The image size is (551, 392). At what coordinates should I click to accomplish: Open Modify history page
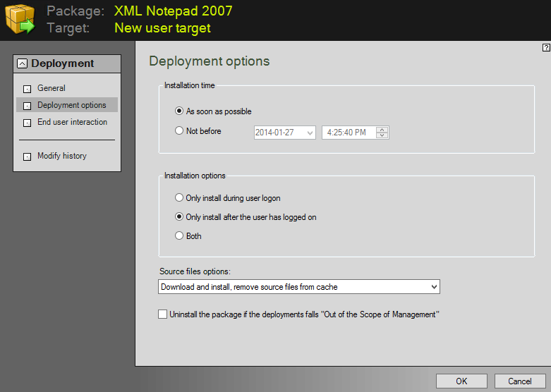pos(62,156)
